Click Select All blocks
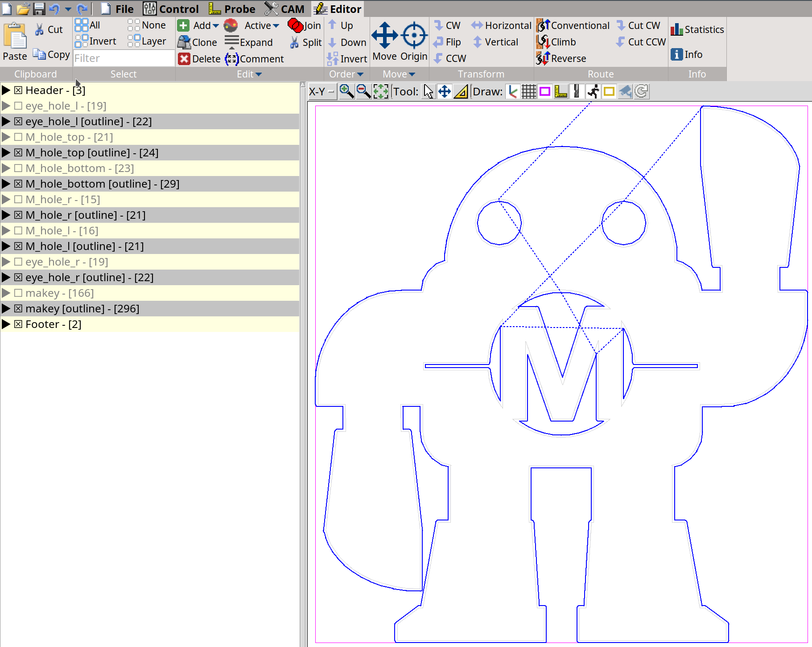The width and height of the screenshot is (812, 647). pos(88,25)
